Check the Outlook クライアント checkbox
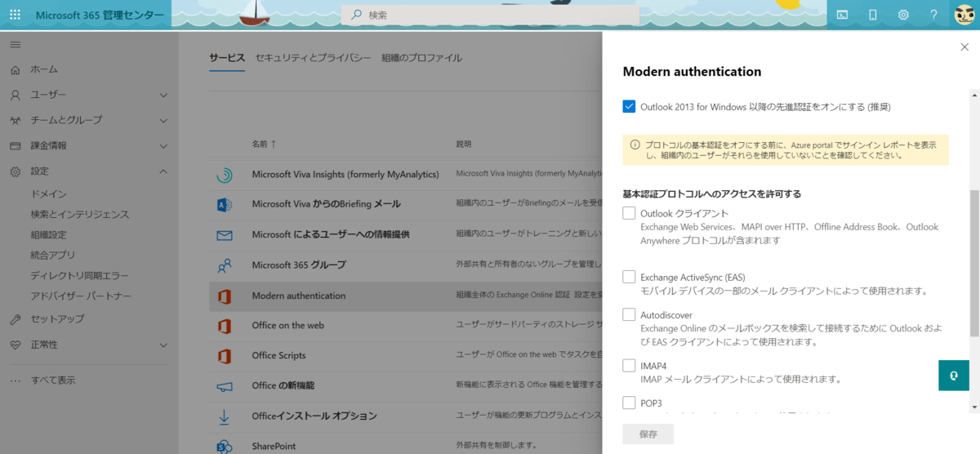The width and height of the screenshot is (980, 454). pyautogui.click(x=629, y=213)
